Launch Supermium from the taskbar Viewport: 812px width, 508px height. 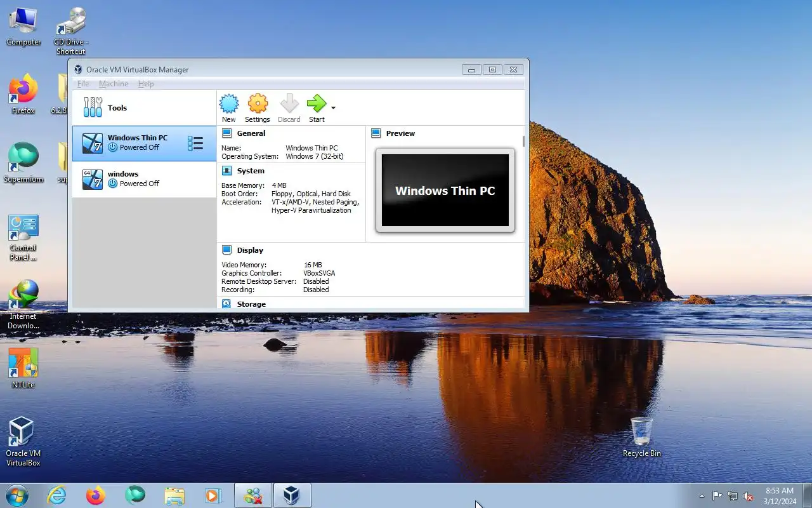[135, 495]
